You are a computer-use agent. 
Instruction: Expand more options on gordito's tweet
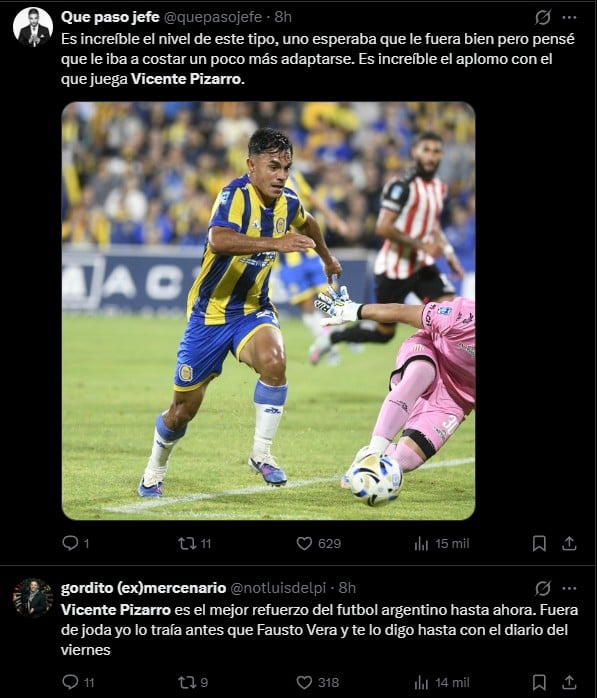click(x=569, y=588)
